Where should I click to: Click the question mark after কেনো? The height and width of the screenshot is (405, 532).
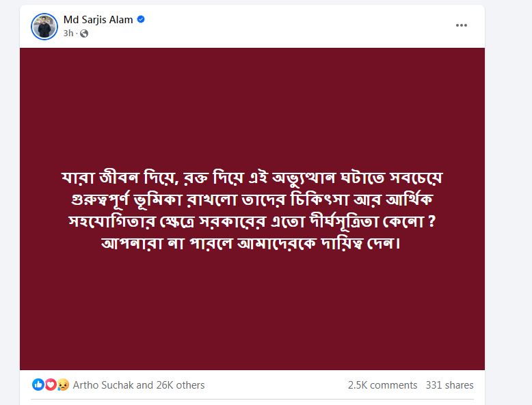coord(431,221)
